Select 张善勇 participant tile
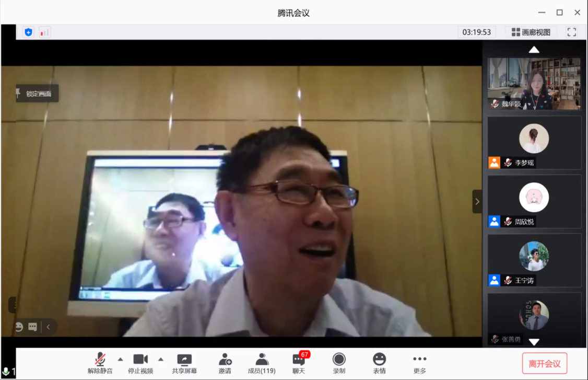The image size is (588, 380). click(x=534, y=319)
